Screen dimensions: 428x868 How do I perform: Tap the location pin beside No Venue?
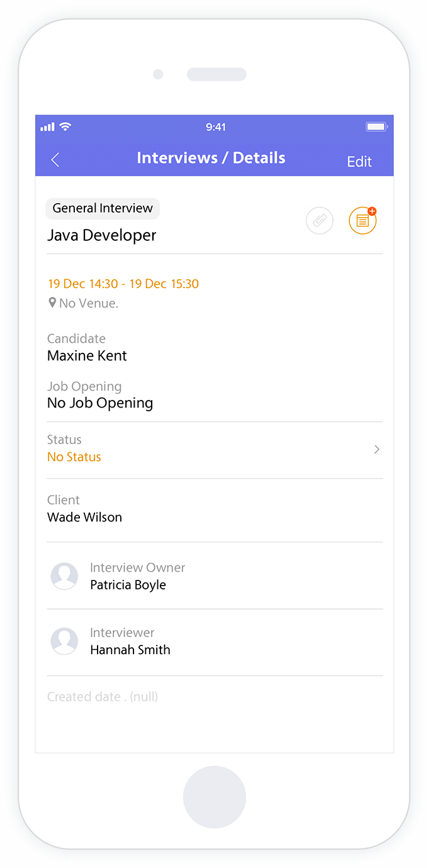52,303
